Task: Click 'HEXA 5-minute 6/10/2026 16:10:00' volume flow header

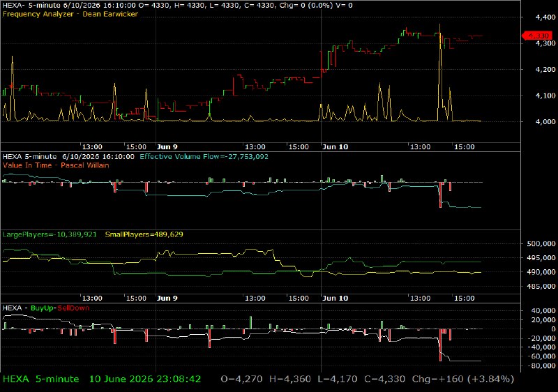Action: tap(68, 156)
